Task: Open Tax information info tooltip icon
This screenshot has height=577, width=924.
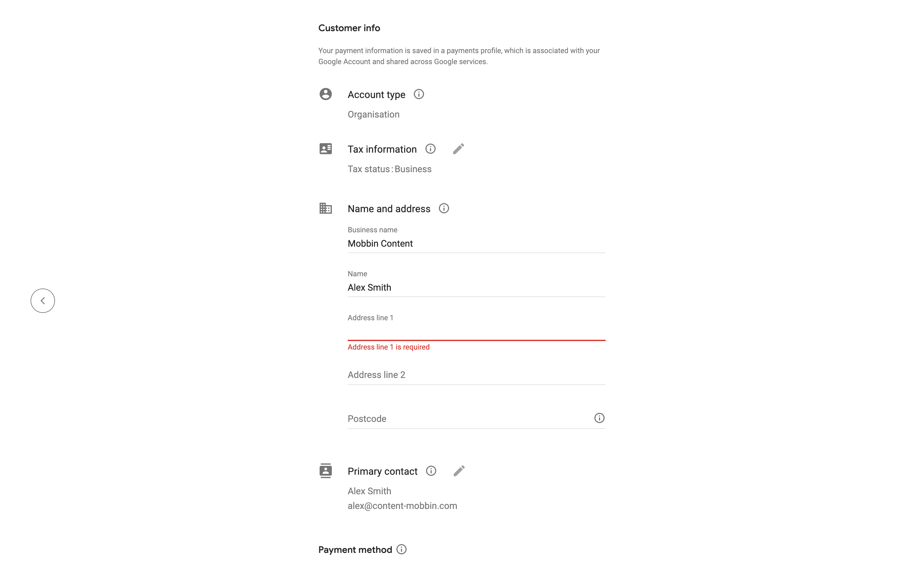Action: (430, 149)
